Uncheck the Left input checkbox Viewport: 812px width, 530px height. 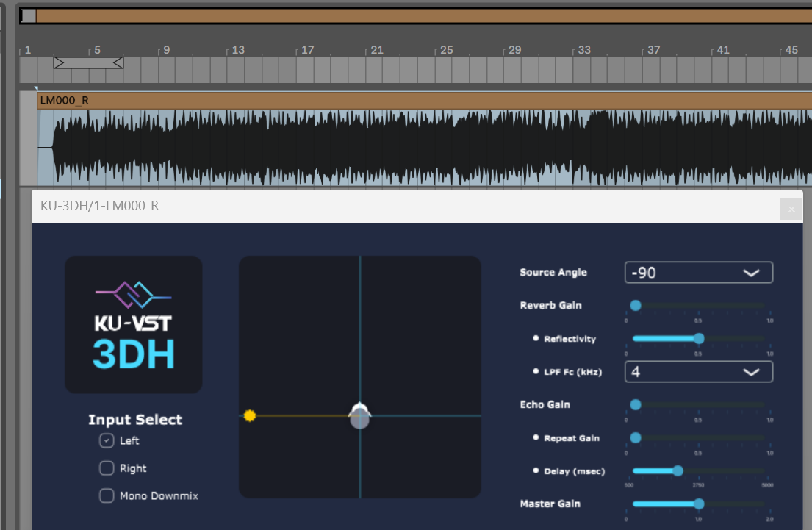tap(107, 441)
